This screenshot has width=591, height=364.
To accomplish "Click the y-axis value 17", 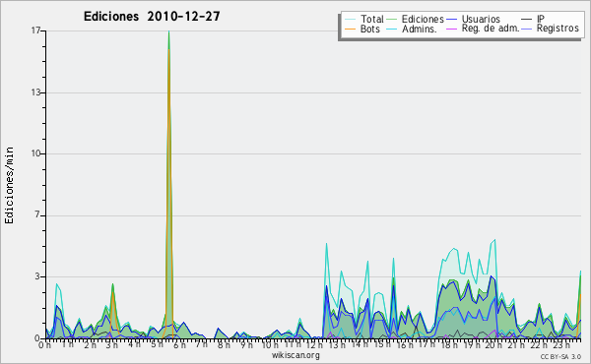I will (x=35, y=30).
